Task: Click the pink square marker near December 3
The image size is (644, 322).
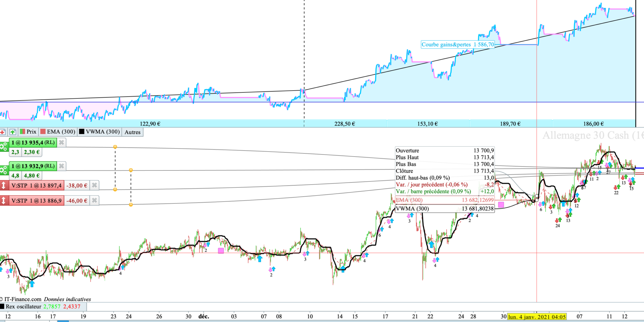Action: tap(221, 251)
